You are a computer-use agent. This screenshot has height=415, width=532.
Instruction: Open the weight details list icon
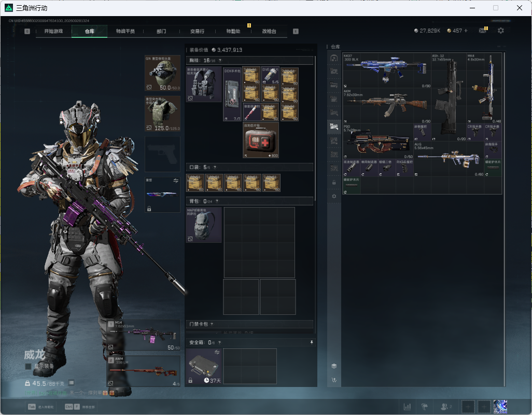pyautogui.click(x=71, y=383)
